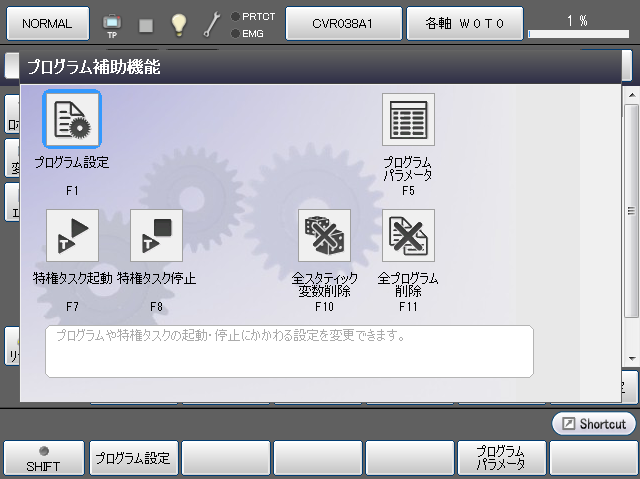Open the プログラムパラメータ icon labeled F5
The height and width of the screenshot is (479, 640).
click(408, 119)
